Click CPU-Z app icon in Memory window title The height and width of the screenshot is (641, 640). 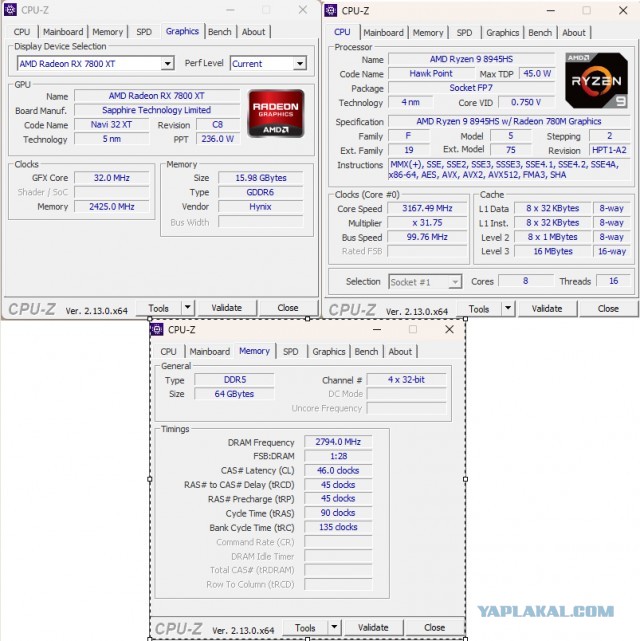point(157,329)
